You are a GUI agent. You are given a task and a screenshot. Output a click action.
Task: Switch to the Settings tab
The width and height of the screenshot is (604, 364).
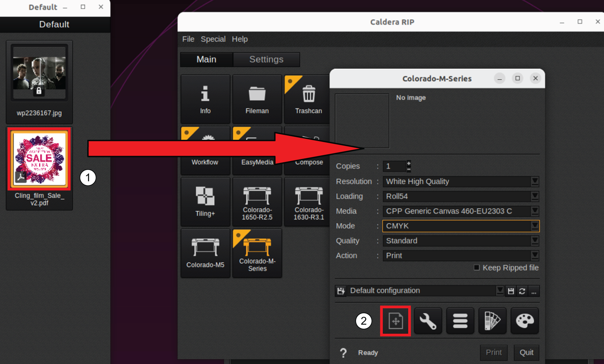pos(266,59)
